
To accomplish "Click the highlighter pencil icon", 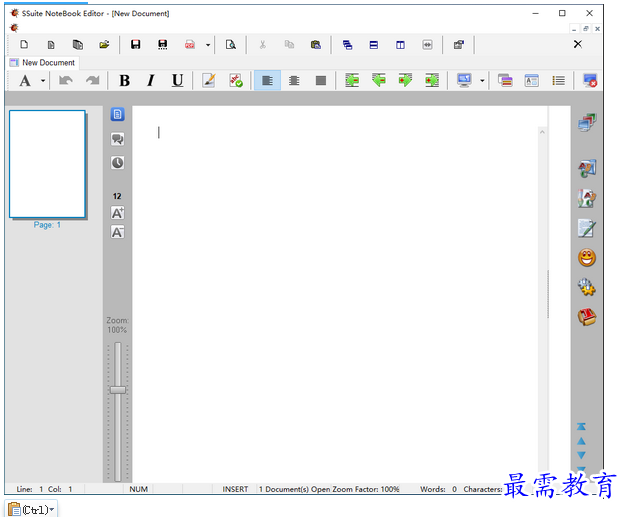I will point(209,81).
